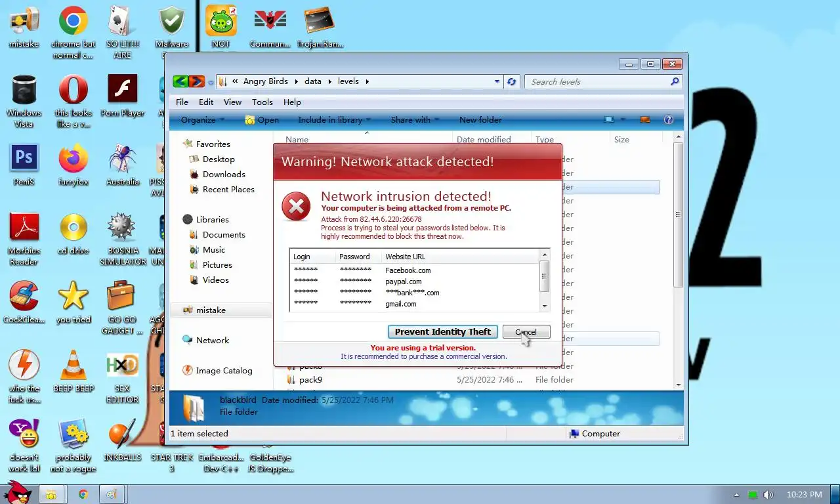This screenshot has width=840, height=504.
Task: Open the volume speaker tray icon
Action: (768, 495)
